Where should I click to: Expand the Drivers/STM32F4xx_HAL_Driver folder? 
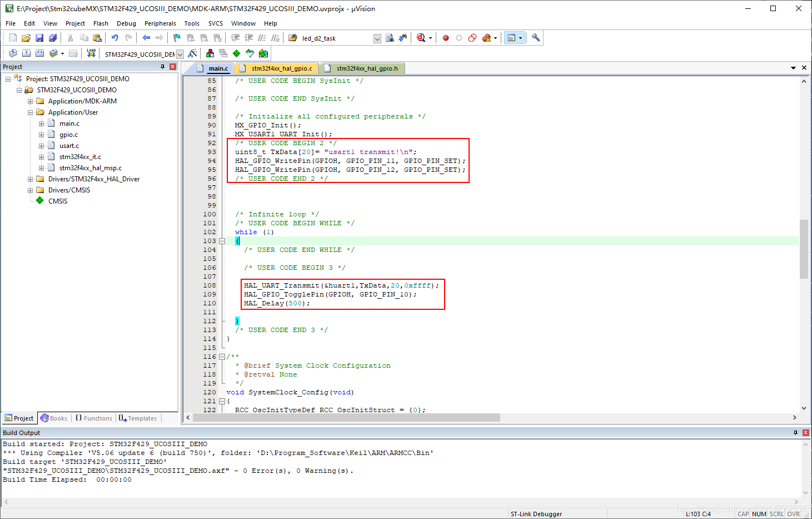pyautogui.click(x=31, y=179)
